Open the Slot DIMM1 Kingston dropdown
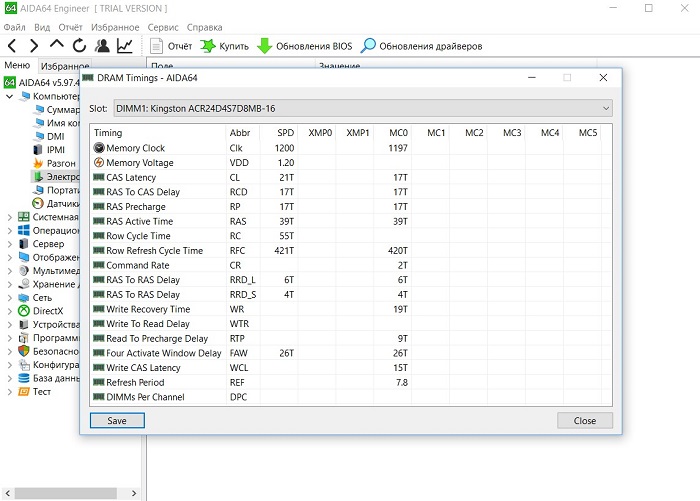 click(x=363, y=109)
